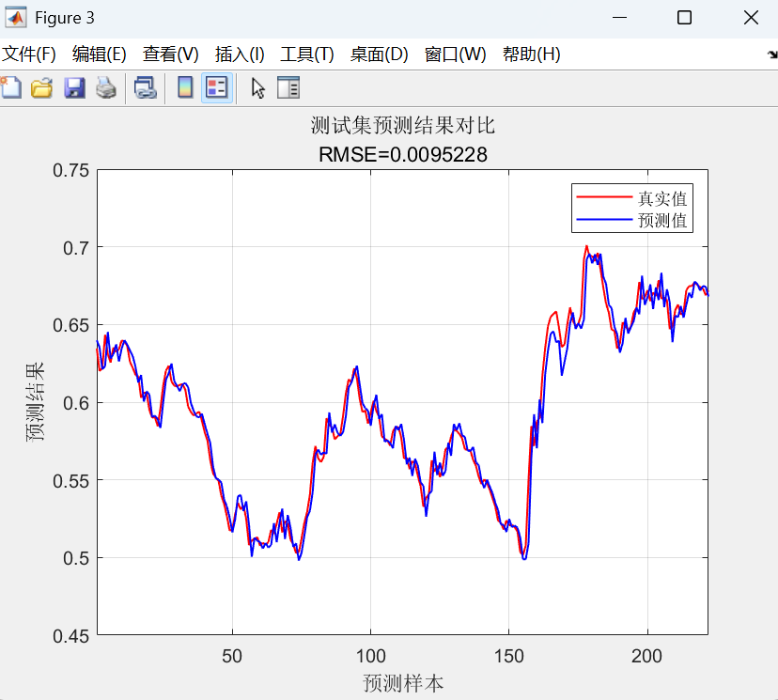
Task: Click the x-axis tick label 150
Action: 509,657
